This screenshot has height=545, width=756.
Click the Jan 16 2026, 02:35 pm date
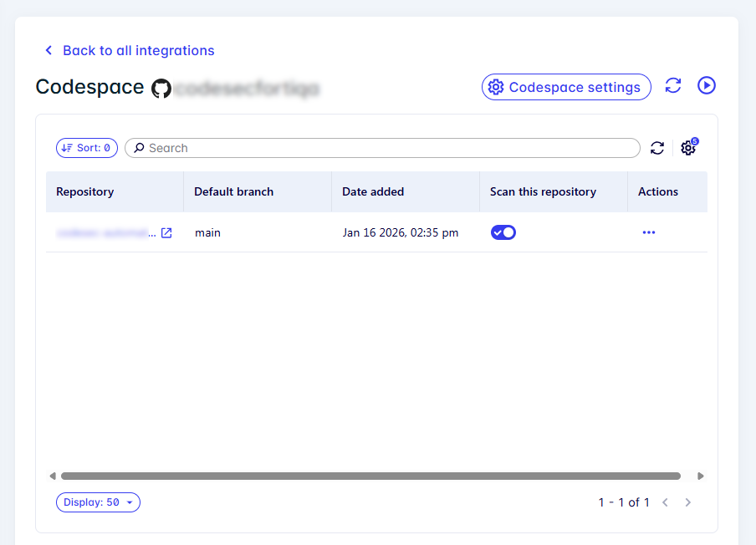coord(401,232)
